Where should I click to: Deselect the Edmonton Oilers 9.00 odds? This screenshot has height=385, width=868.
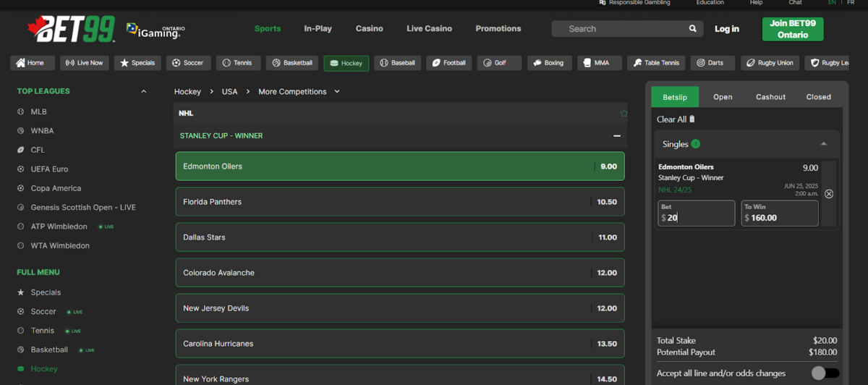[399, 166]
